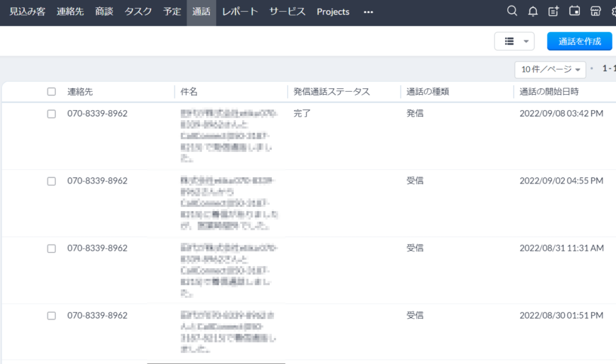Expand the view type dropdown arrow
This screenshot has height=364, width=616.
click(x=526, y=41)
